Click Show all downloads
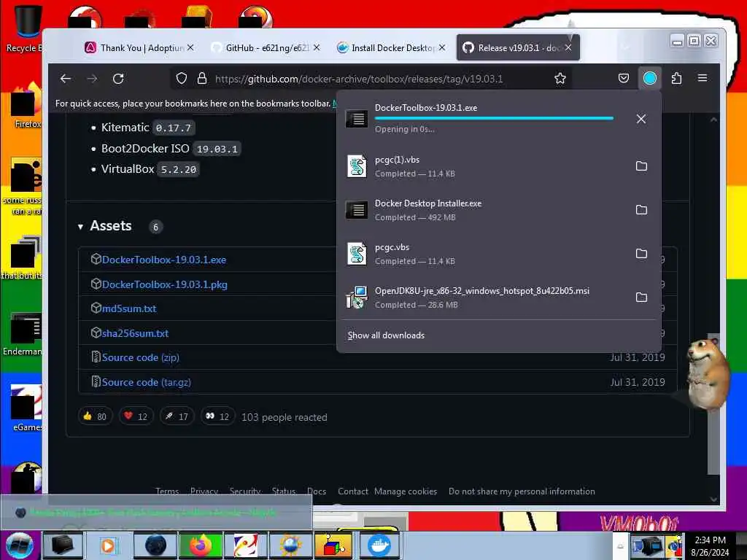This screenshot has height=560, width=747. 386,335
